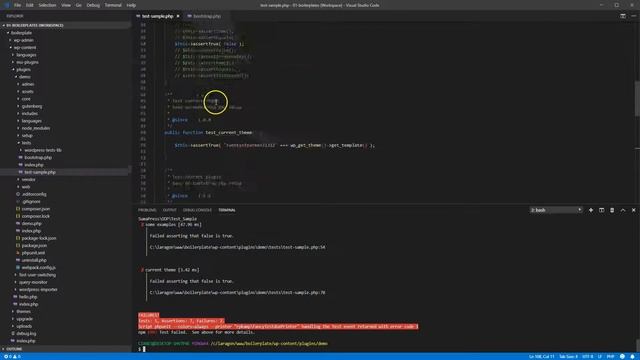Open the Selection menu
This screenshot has width=640, height=360.
47,5
